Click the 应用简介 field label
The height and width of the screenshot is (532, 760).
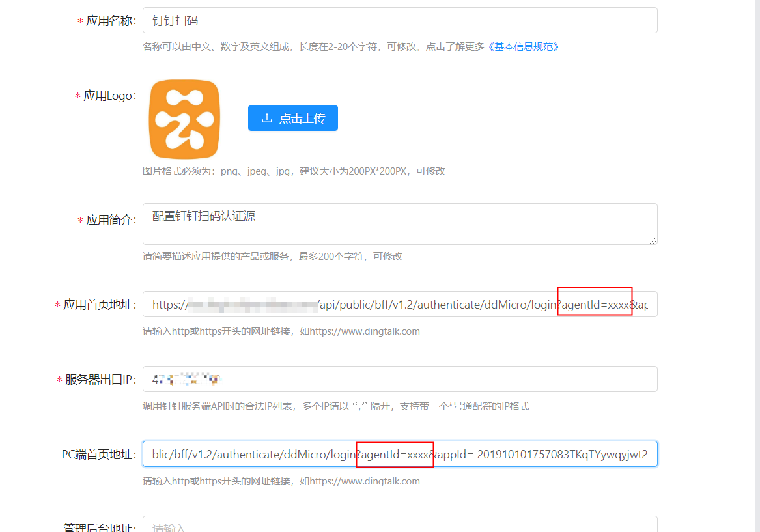[x=111, y=220]
